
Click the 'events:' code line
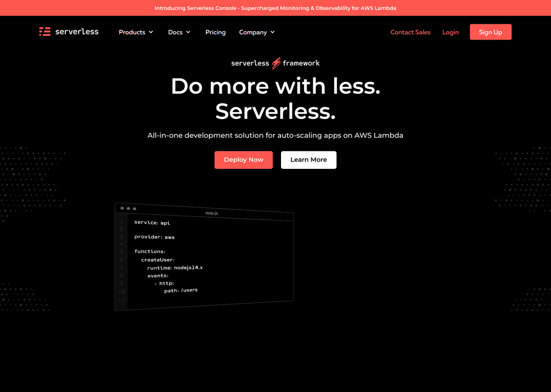tap(158, 276)
